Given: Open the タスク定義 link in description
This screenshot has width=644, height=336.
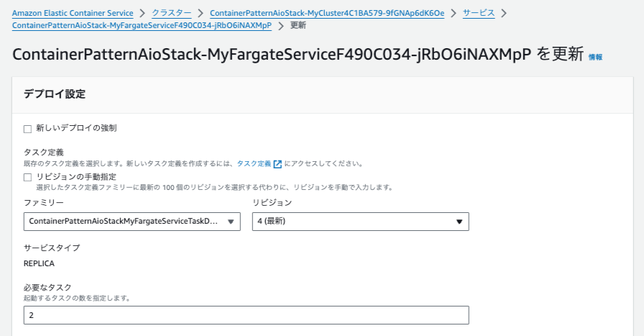Looking at the screenshot, I should tap(254, 163).
